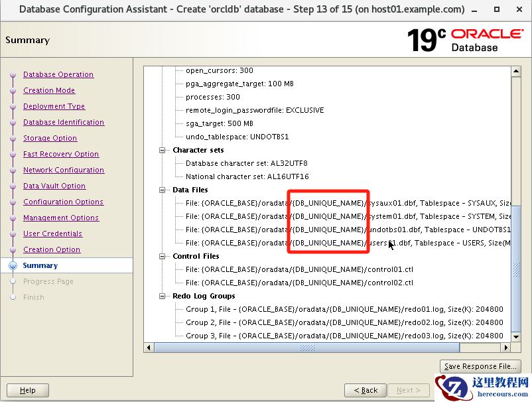The image size is (532, 402).
Task: Select the undotbs01.dbf data file row
Action: tap(348, 230)
